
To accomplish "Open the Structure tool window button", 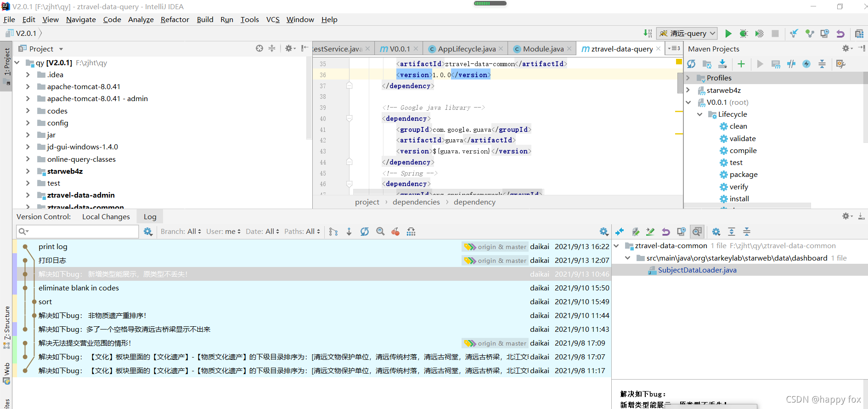I will (x=6, y=328).
